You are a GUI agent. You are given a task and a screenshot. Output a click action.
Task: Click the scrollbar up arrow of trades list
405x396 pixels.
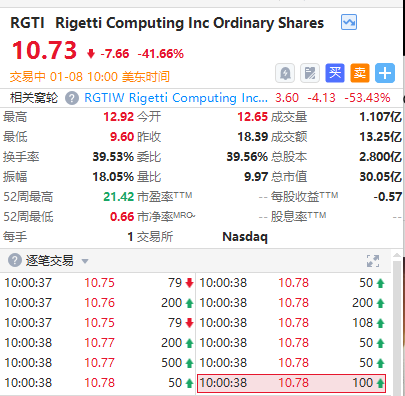pyautogui.click(x=397, y=256)
